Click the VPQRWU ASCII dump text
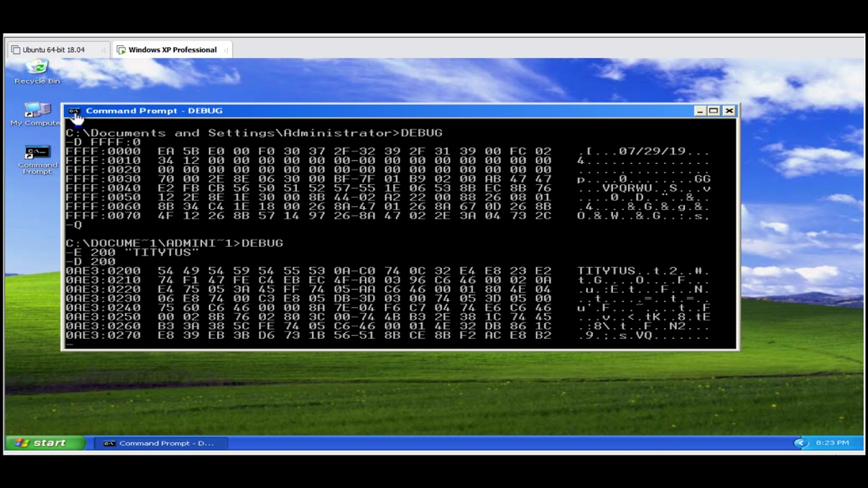Screen dimensions: 868x488 (627, 188)
